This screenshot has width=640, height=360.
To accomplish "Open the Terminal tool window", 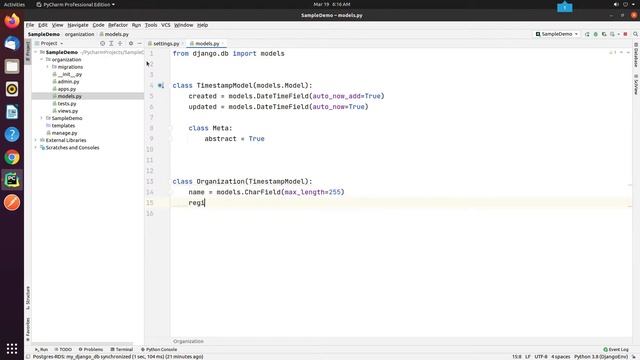I will point(122,350).
